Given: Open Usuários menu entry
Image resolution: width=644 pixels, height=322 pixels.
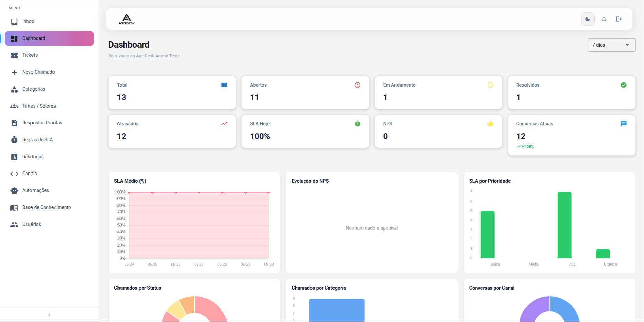Looking at the screenshot, I should tap(49, 225).
